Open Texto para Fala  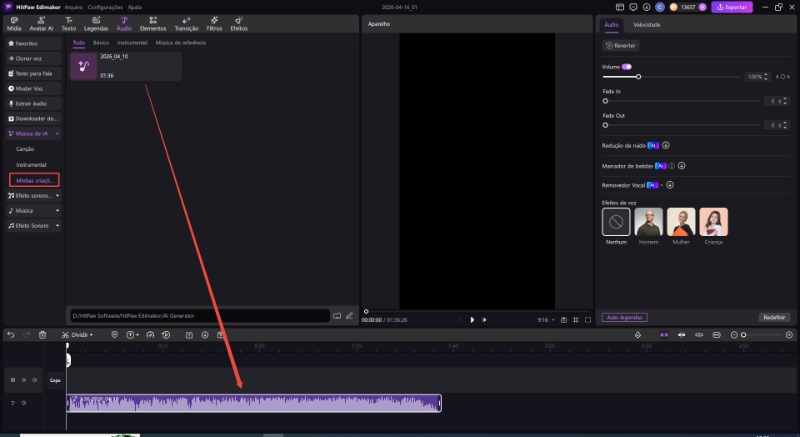pyautogui.click(x=34, y=73)
